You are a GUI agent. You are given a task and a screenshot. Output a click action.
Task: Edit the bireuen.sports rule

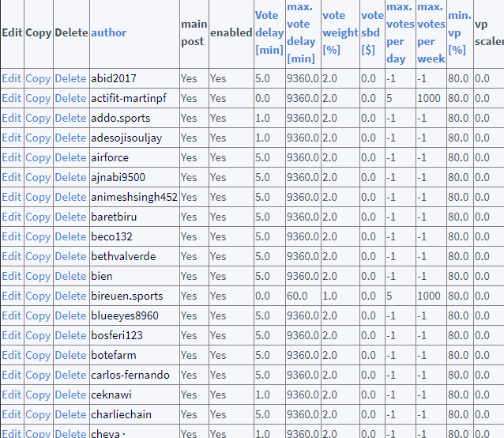(12, 296)
